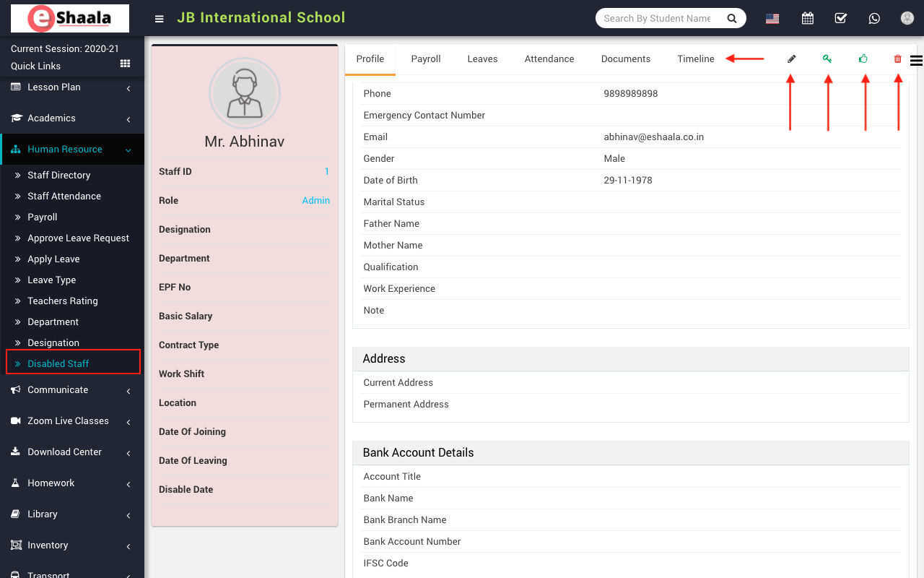Go to Staff Directory page
The width and height of the screenshot is (924, 578).
coord(59,176)
